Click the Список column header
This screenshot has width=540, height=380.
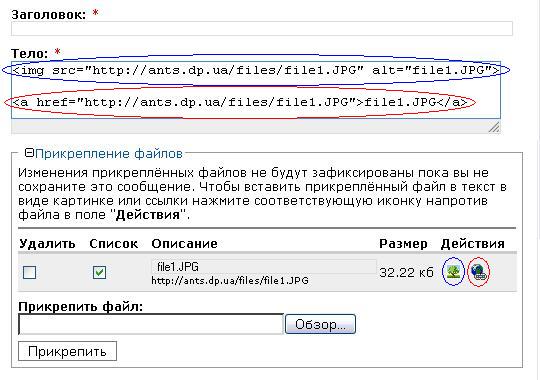114,244
